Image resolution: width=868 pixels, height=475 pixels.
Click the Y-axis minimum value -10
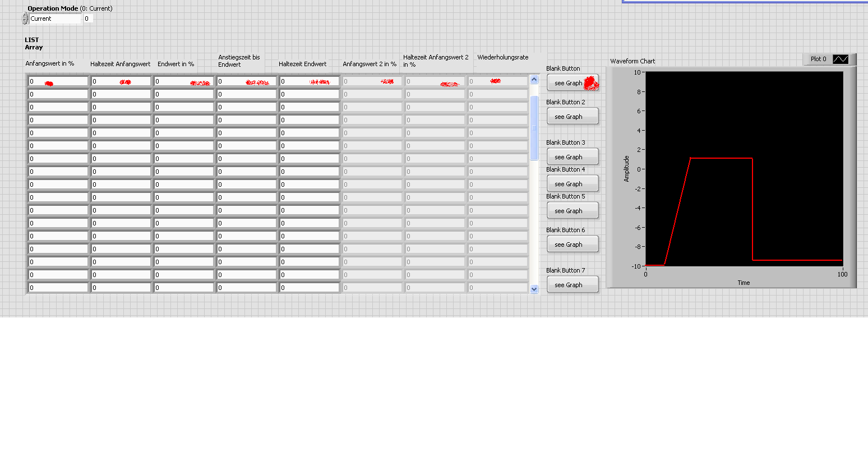(x=636, y=266)
